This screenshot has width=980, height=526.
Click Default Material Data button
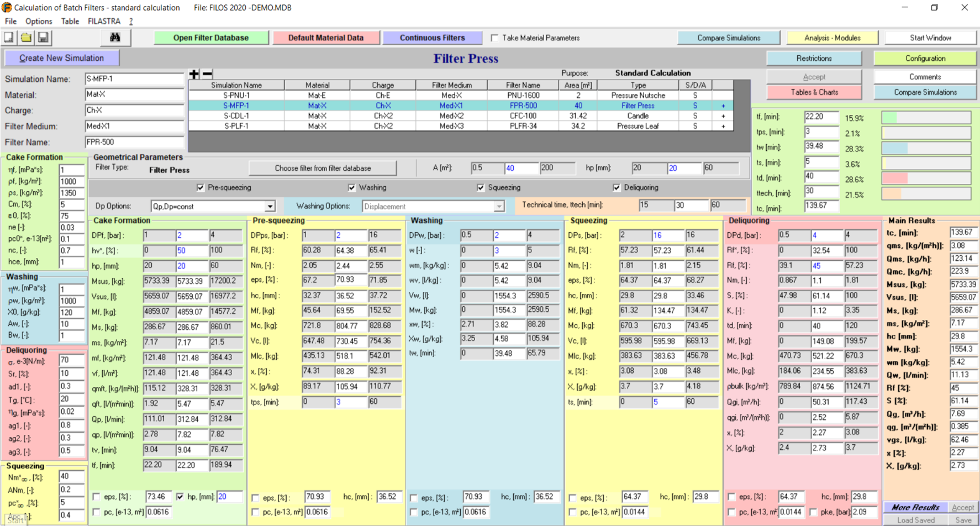326,38
